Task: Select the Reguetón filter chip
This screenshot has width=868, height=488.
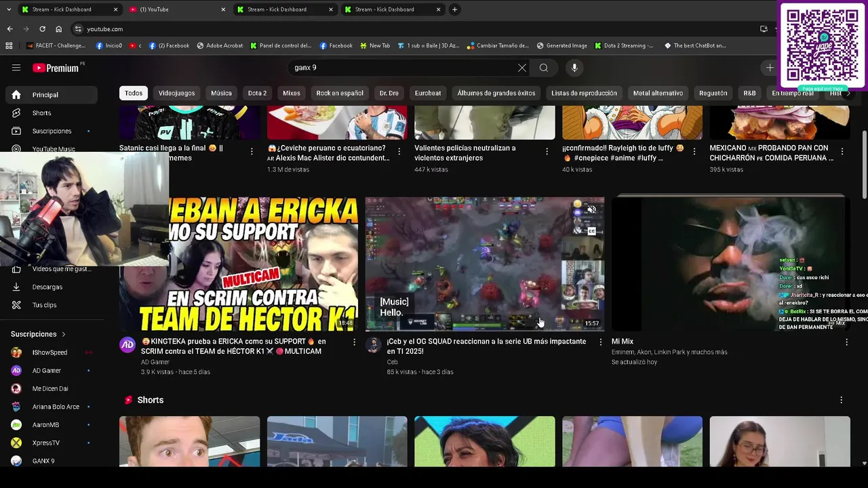Action: click(713, 93)
